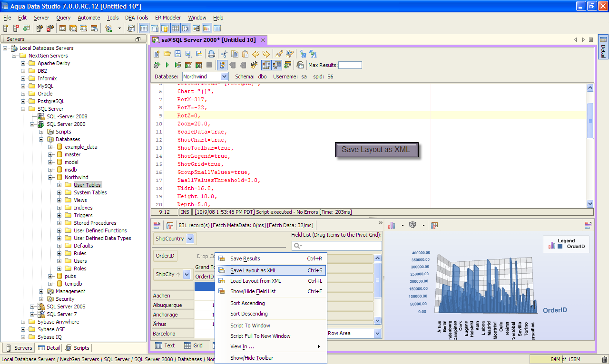The width and height of the screenshot is (609, 364).
Task: Toggle the grid results view button
Action: pyautogui.click(x=266, y=65)
